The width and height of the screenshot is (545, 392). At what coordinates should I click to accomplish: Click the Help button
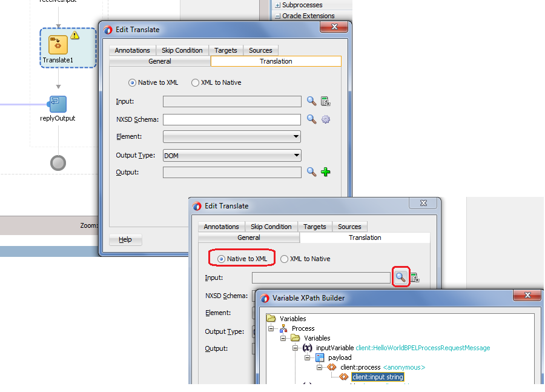click(x=125, y=239)
